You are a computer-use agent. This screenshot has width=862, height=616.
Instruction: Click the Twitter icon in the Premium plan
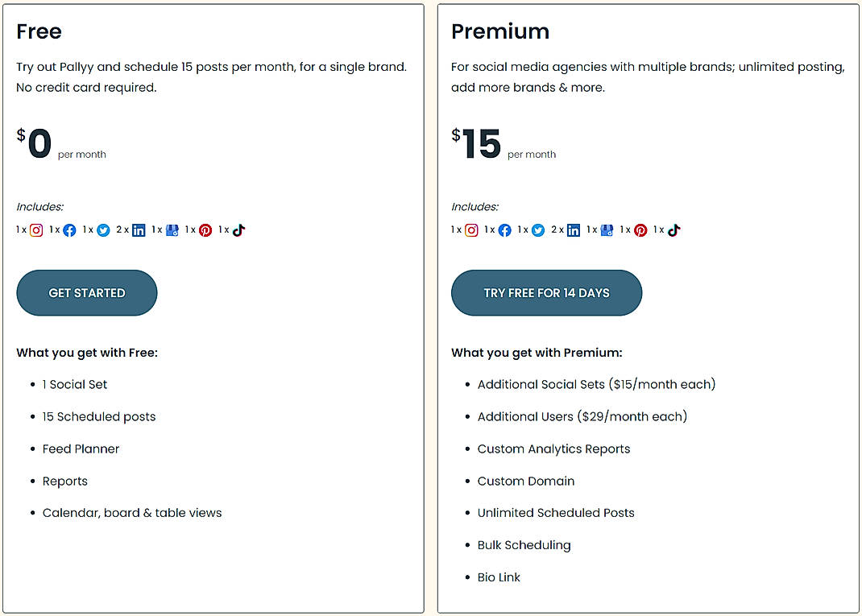[538, 230]
